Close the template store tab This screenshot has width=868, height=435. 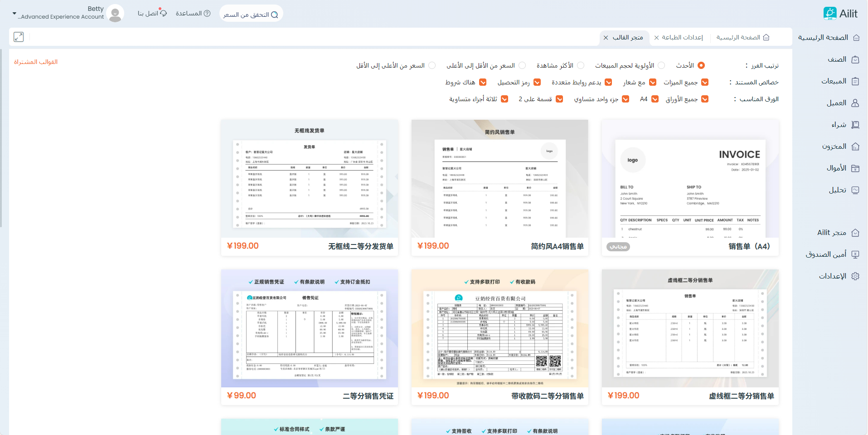(x=606, y=38)
